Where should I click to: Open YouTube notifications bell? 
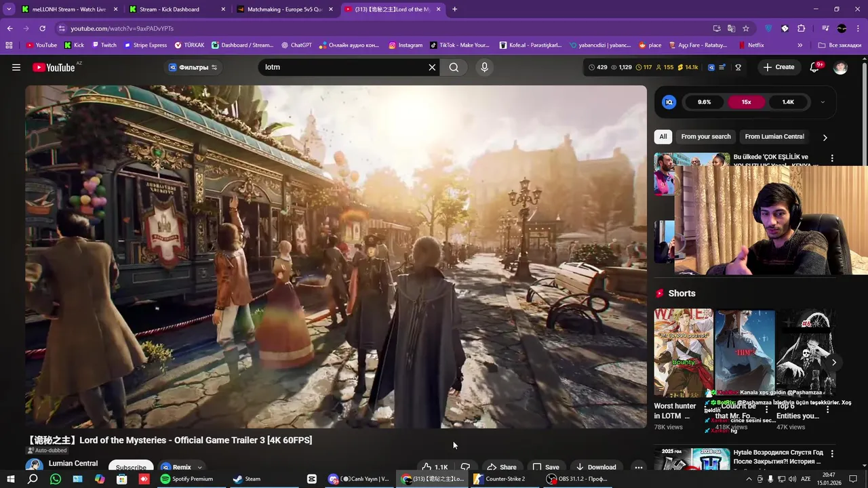tap(815, 67)
